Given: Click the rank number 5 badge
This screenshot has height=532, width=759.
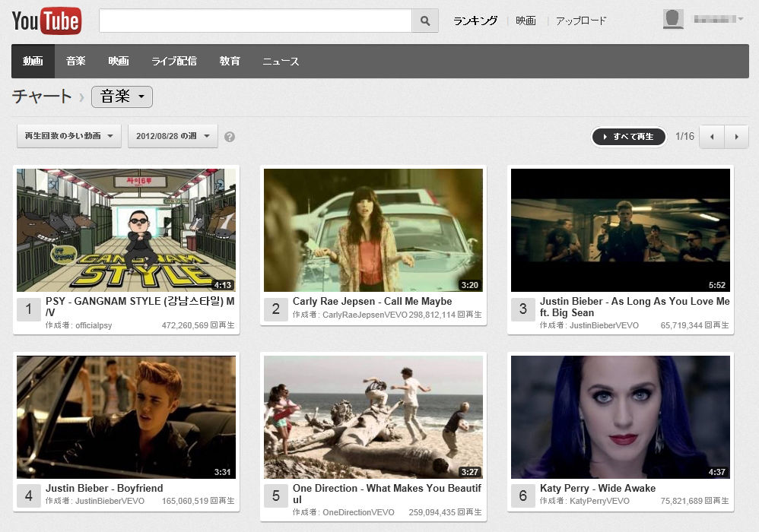Looking at the screenshot, I should click(276, 496).
